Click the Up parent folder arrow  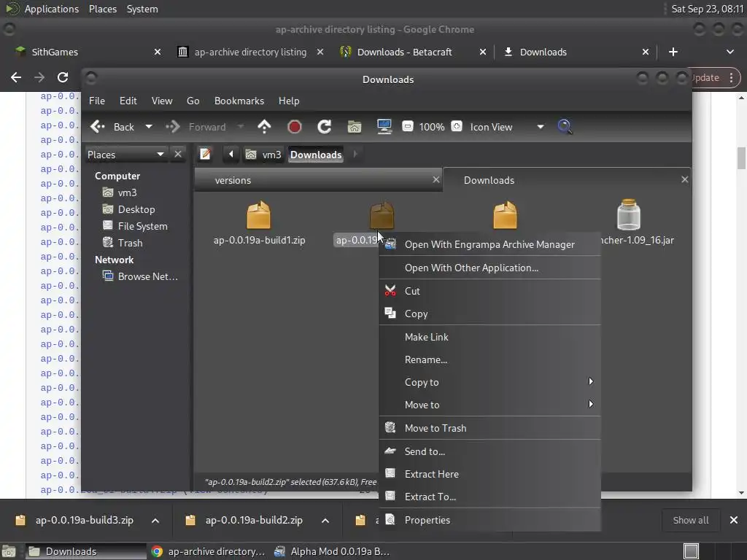[x=264, y=127]
